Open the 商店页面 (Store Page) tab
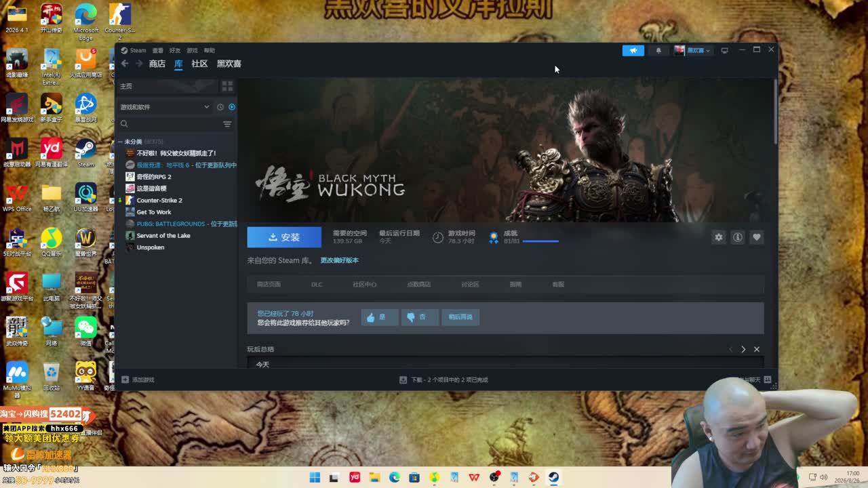This screenshot has width=868, height=488. (269, 285)
